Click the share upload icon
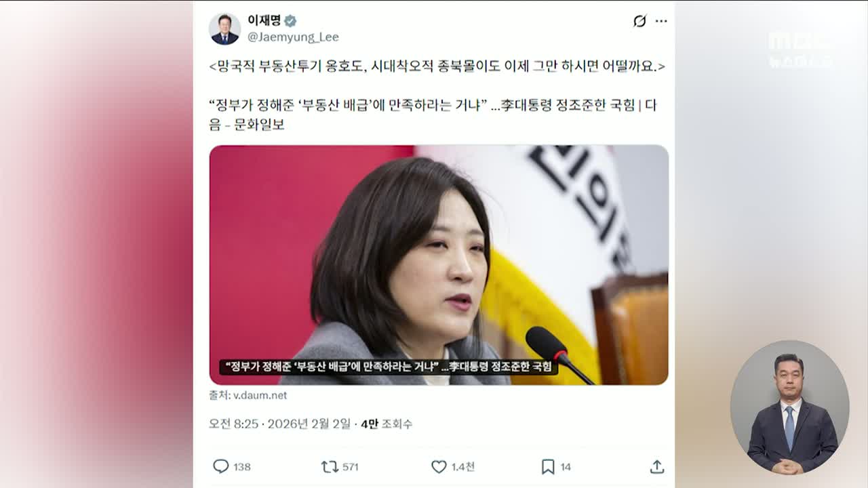 click(x=656, y=466)
